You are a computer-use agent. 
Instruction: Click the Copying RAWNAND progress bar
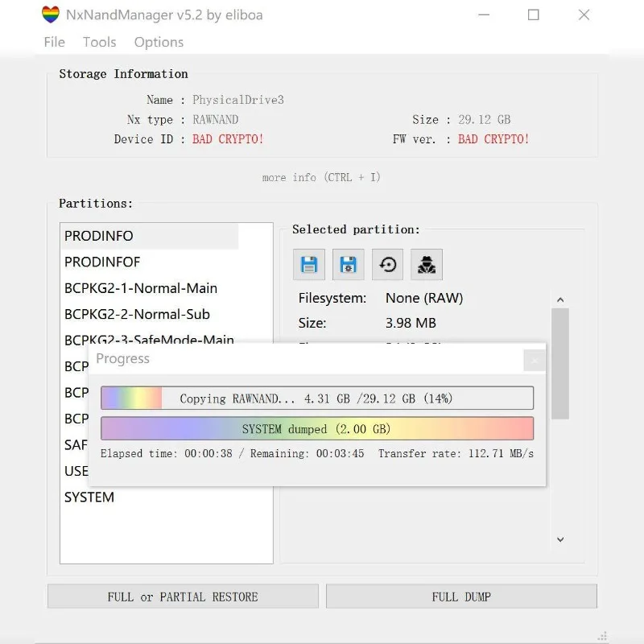(317, 398)
